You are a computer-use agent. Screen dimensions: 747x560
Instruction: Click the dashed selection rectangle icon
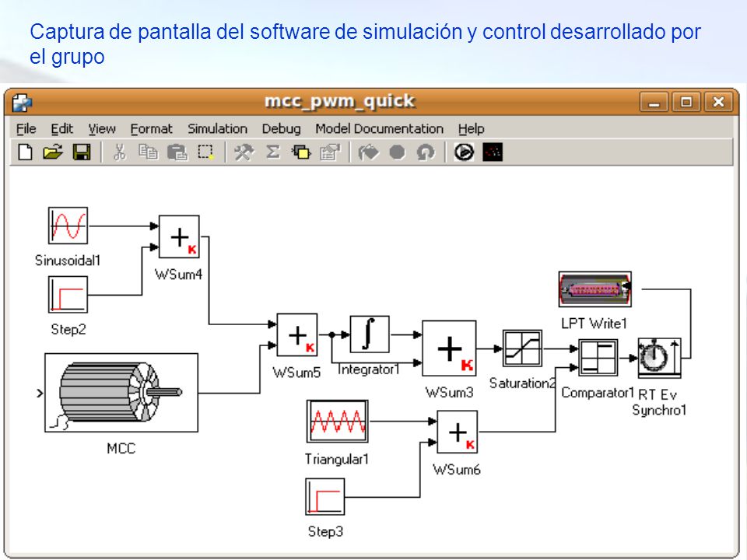(x=206, y=152)
